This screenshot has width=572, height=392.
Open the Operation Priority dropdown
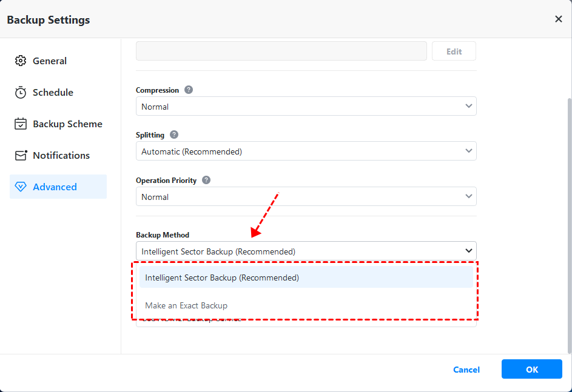tap(306, 196)
